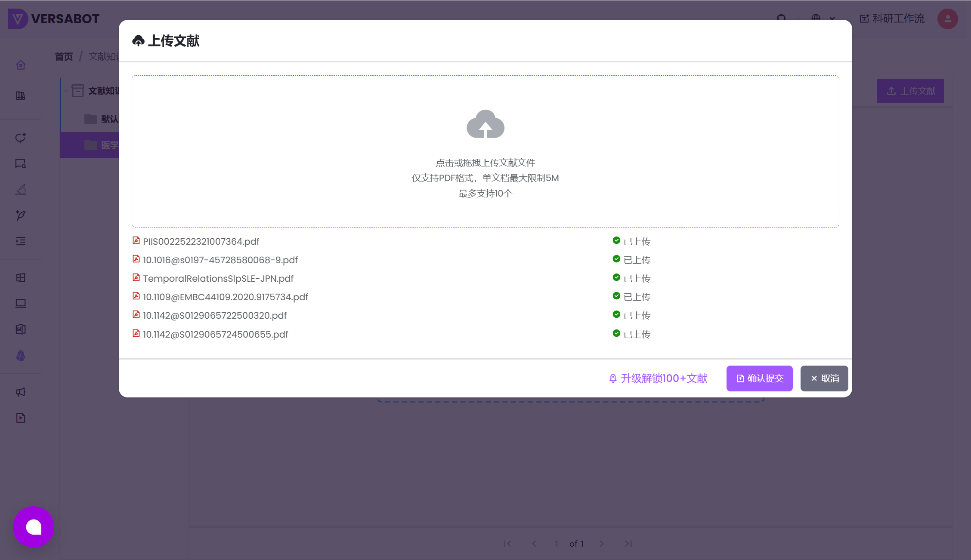Open the library books sidebar icon
971x560 pixels.
21,96
